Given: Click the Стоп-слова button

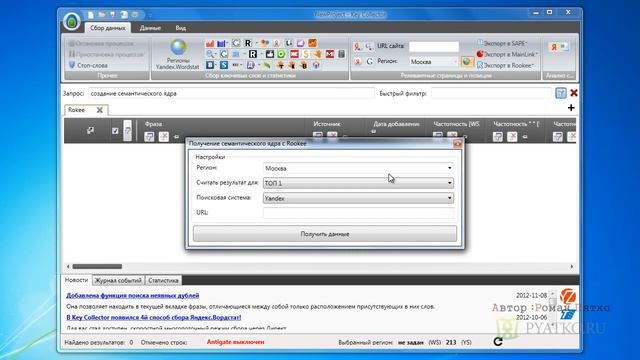Looking at the screenshot, I should click(88, 65).
